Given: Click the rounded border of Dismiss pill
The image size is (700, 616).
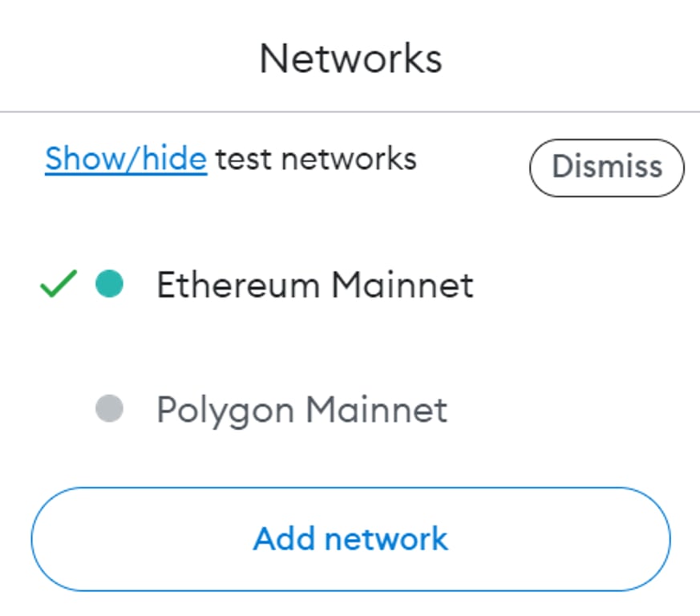Looking at the screenshot, I should (x=607, y=140).
